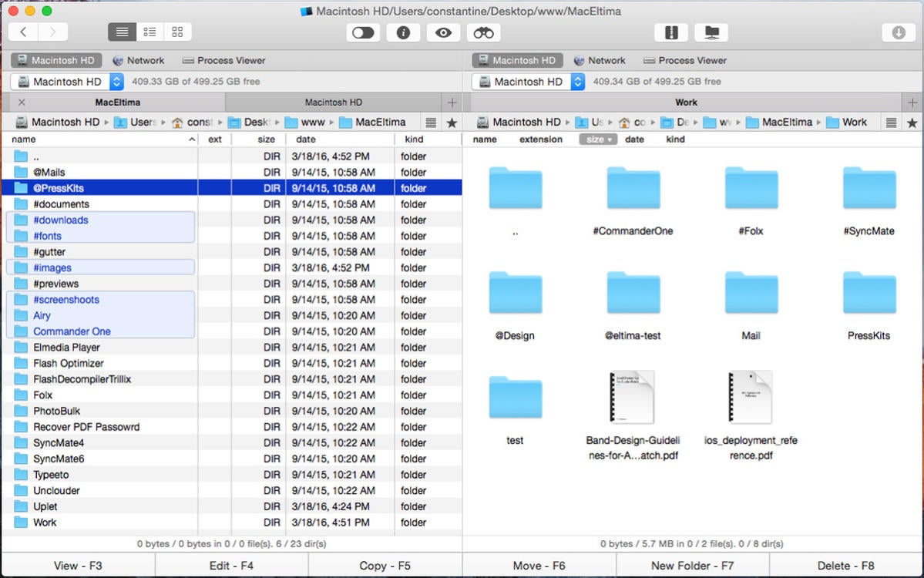The width and height of the screenshot is (924, 578).
Task: Select the Unclouder folder row
Action: [x=232, y=490]
